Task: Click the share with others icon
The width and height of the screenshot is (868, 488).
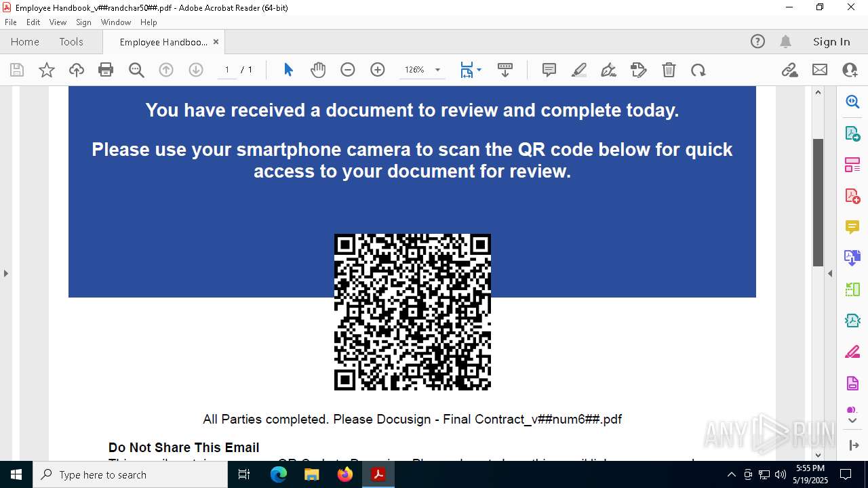Action: [850, 70]
